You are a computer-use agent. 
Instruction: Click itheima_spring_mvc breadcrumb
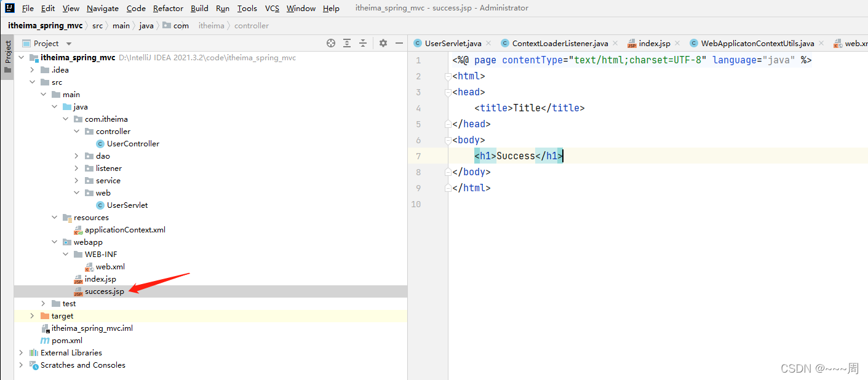[x=45, y=25]
